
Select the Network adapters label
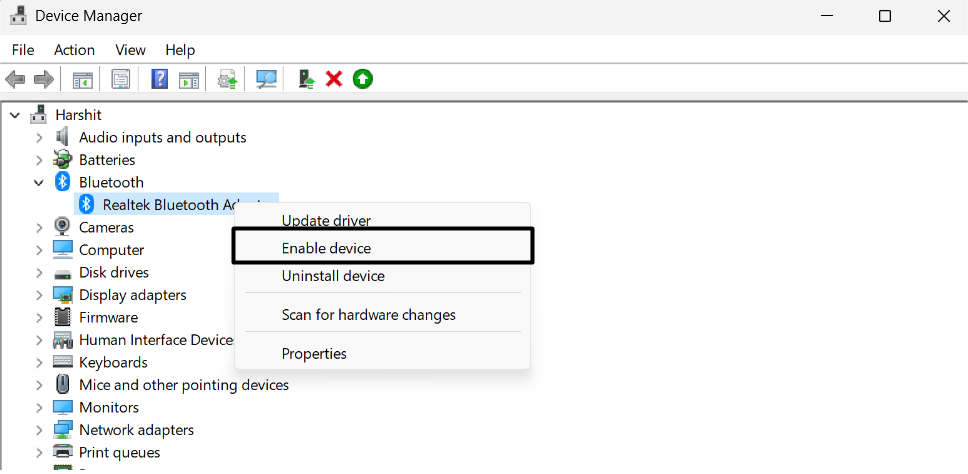(136, 430)
